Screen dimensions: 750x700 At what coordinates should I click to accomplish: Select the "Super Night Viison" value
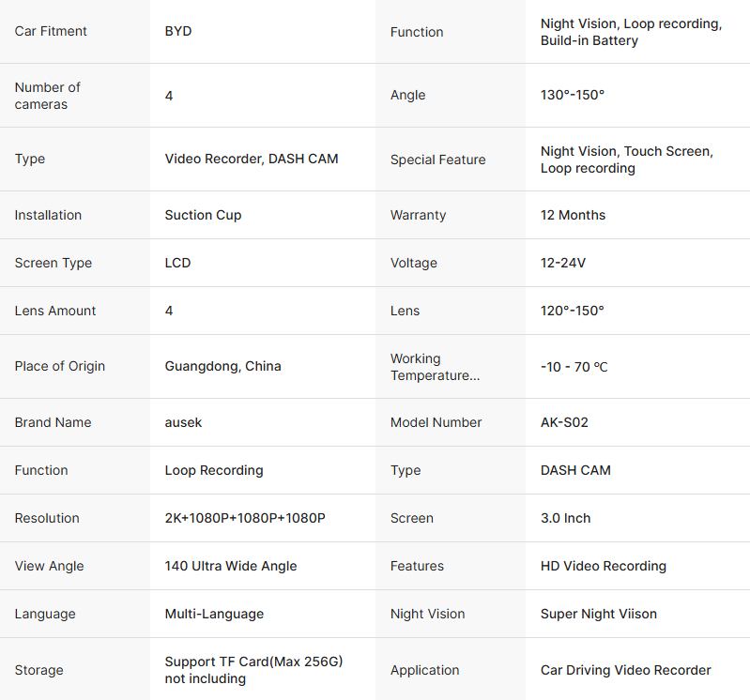pos(599,614)
